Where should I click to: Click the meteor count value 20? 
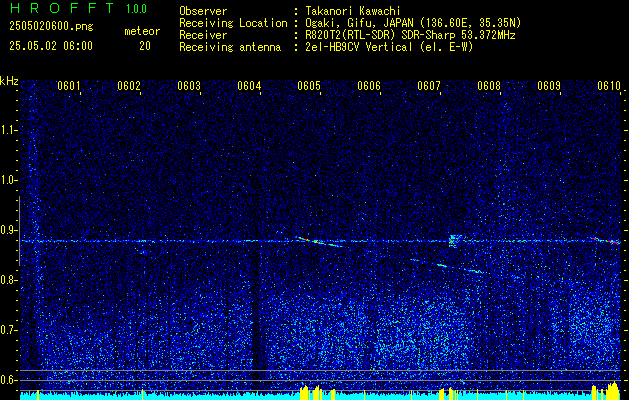coord(145,46)
